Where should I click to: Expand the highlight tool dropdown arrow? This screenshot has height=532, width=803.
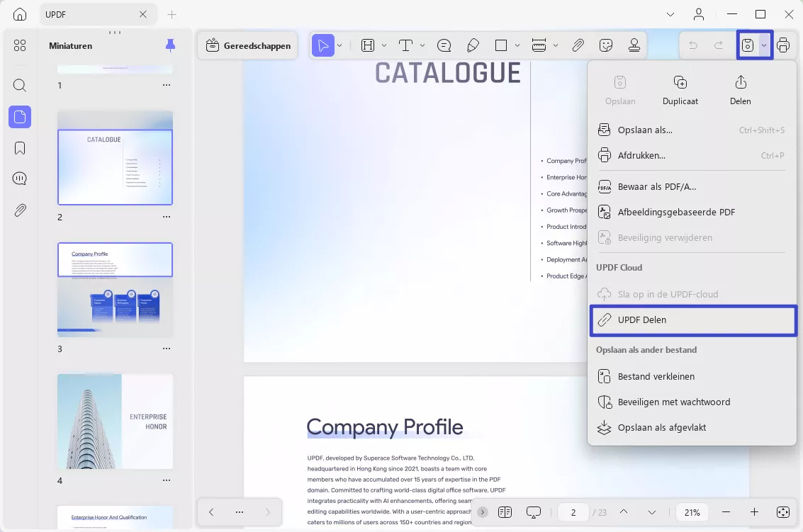[x=384, y=45]
